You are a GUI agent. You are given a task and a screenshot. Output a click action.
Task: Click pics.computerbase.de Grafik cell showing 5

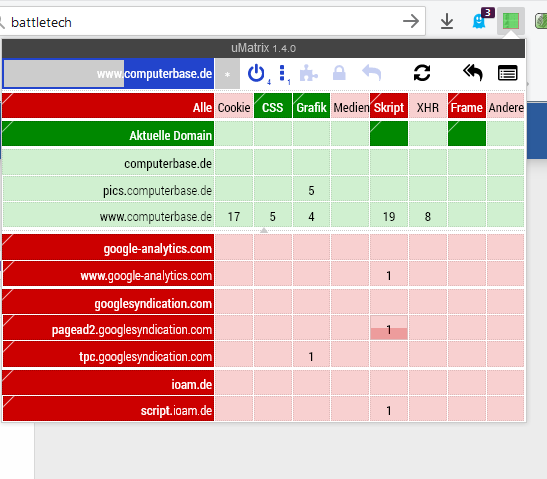click(311, 189)
